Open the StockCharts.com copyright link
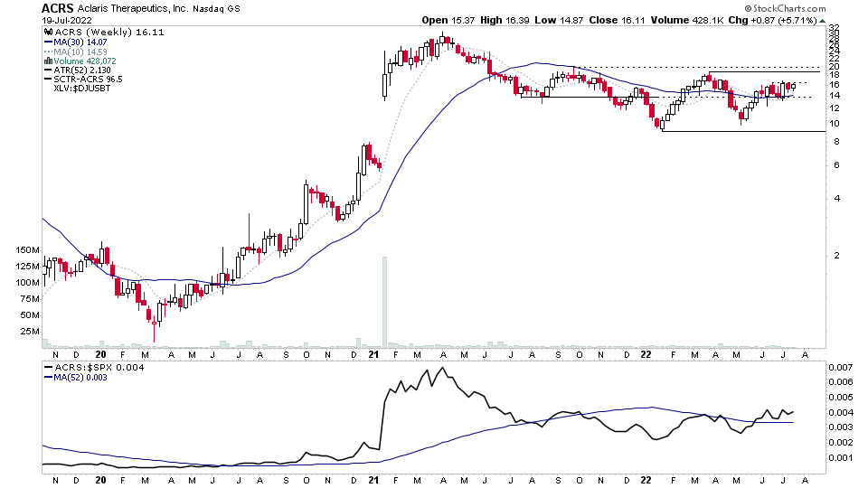 pos(785,8)
